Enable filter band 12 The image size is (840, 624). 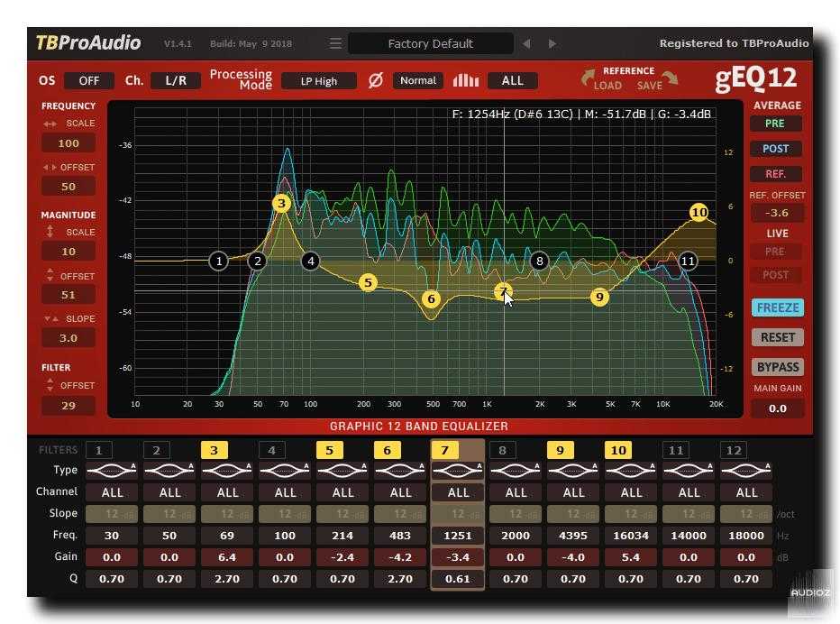pos(734,450)
